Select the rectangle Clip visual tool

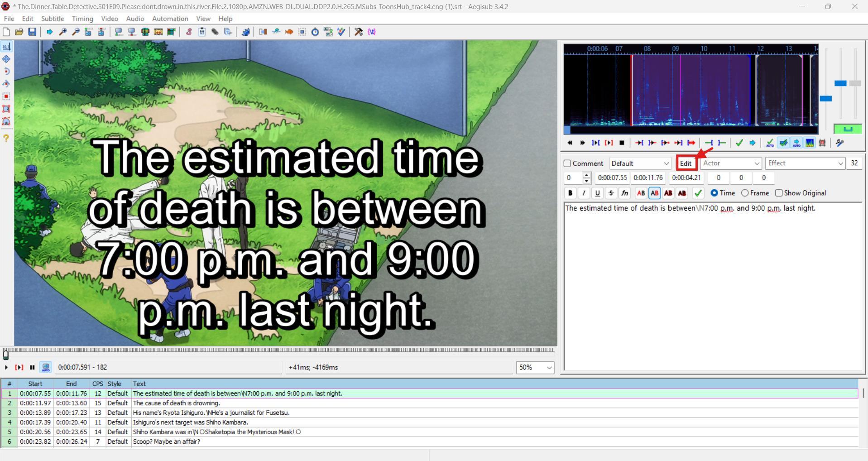6,109
